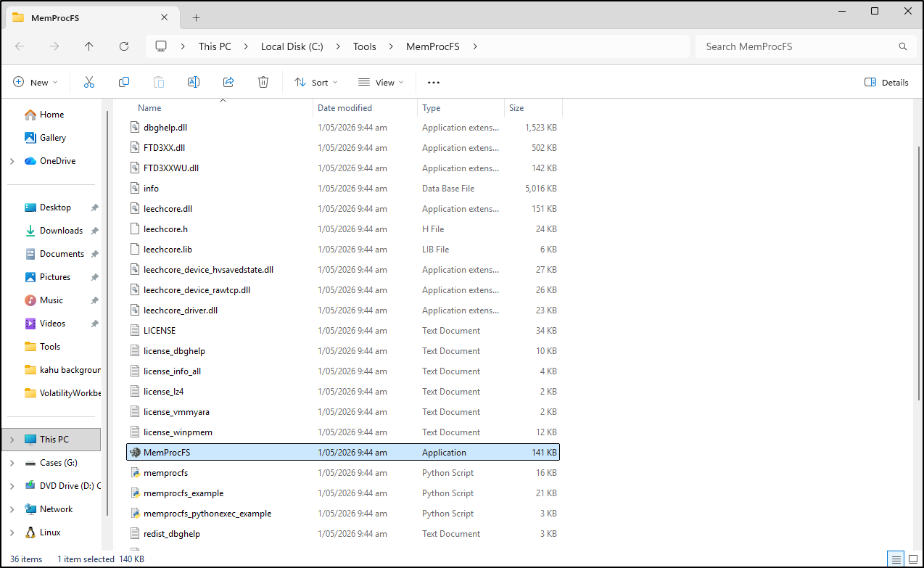Toggle the Details pane button
924x568 pixels.
[886, 83]
